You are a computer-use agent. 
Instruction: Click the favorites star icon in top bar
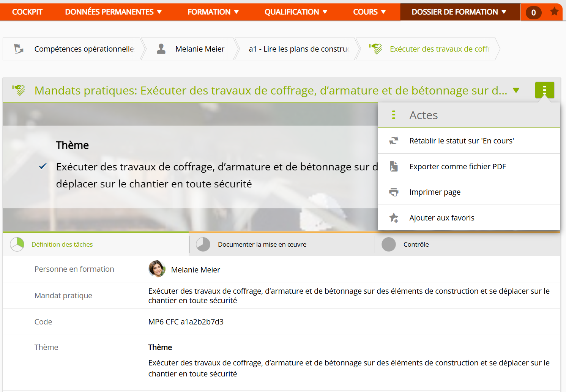[554, 12]
